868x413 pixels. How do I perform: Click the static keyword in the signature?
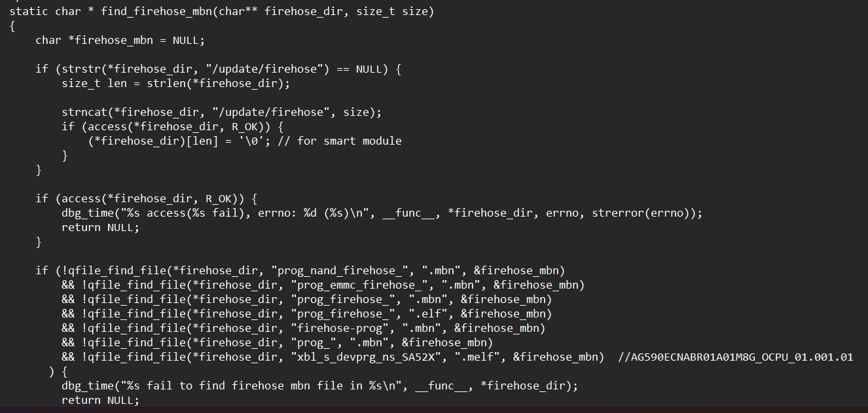[x=26, y=12]
